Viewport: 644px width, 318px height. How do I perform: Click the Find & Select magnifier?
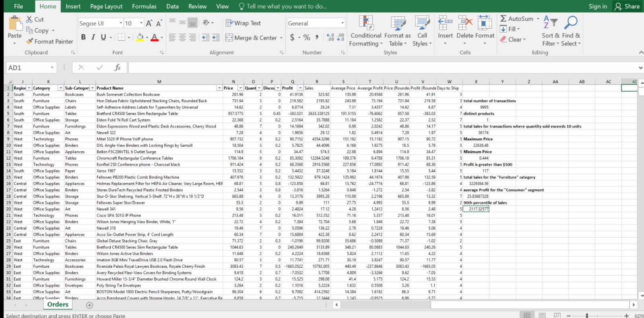coord(571,23)
